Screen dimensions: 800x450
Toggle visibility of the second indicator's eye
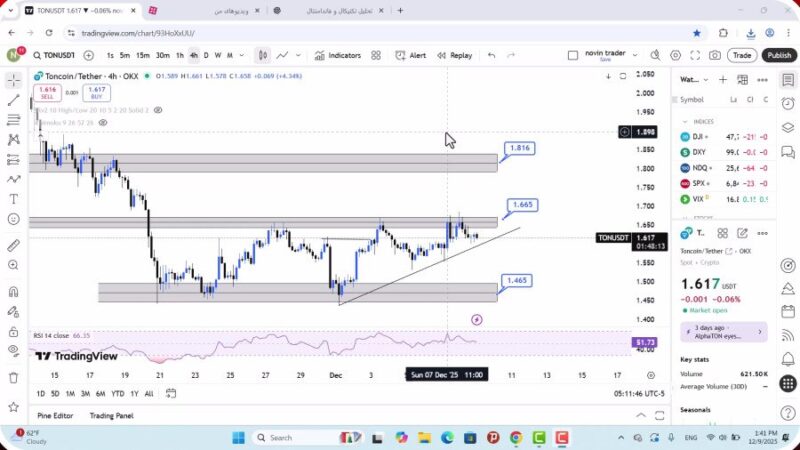click(x=103, y=122)
